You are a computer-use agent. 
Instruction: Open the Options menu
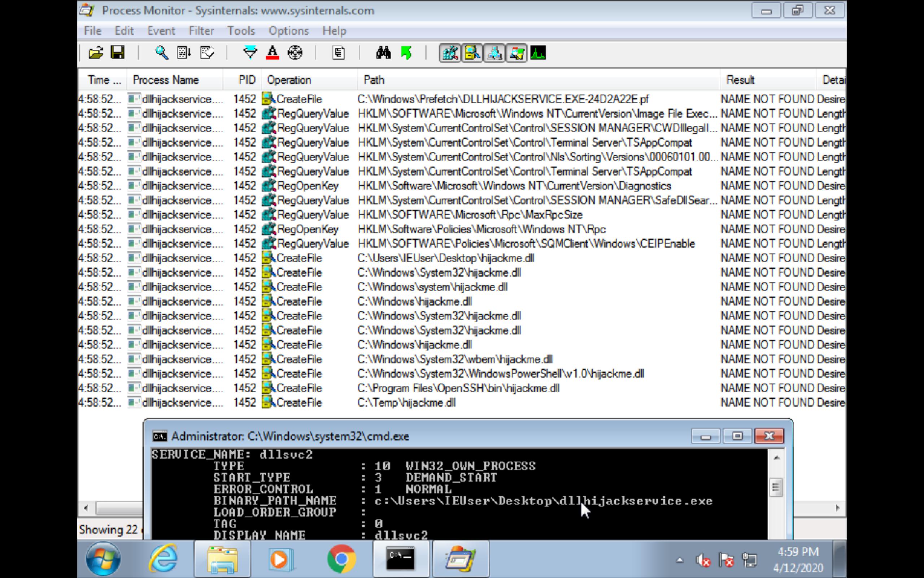point(289,31)
